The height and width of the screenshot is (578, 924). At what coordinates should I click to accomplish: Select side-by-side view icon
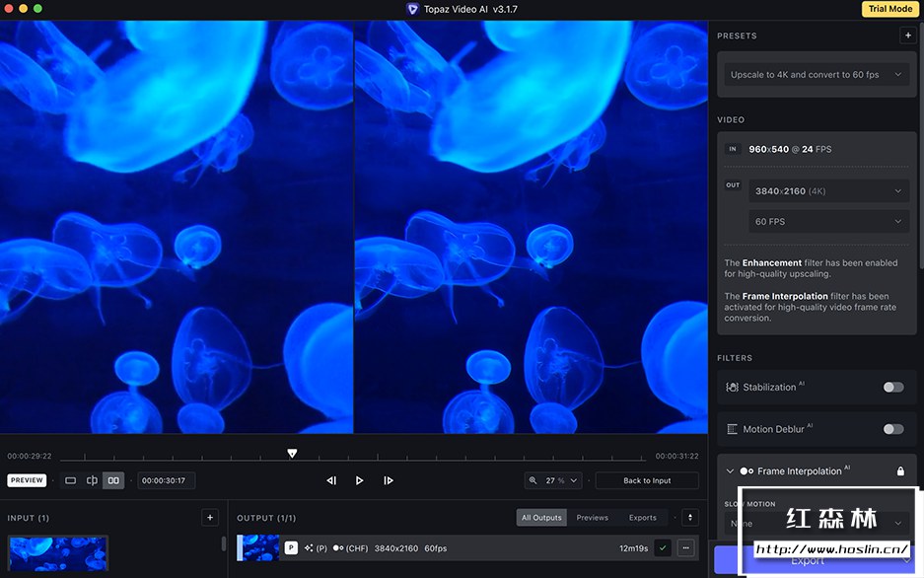coord(113,480)
